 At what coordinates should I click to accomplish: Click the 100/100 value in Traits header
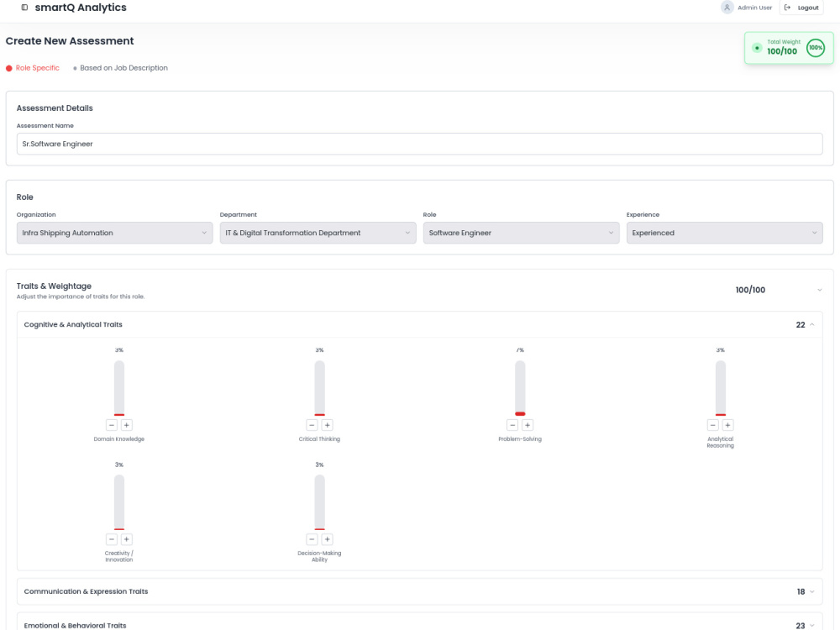tap(750, 290)
